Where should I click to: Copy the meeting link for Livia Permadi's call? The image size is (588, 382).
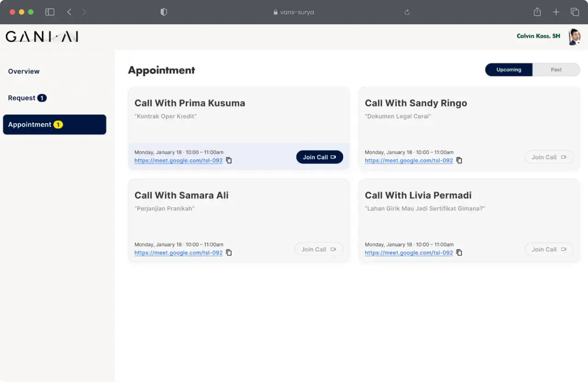(459, 253)
